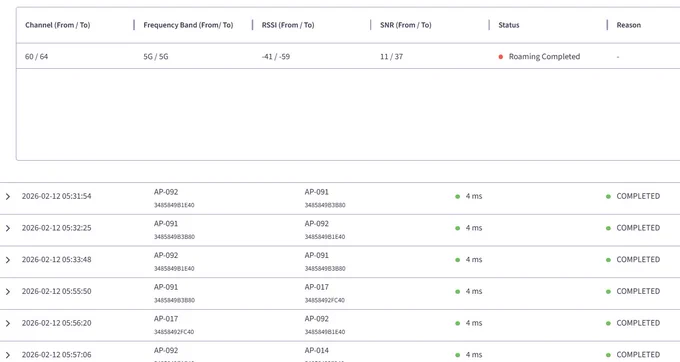This screenshot has width=680, height=362.
Task: Click timestamp 2026-02-12 05:57:06
Action: click(56, 354)
